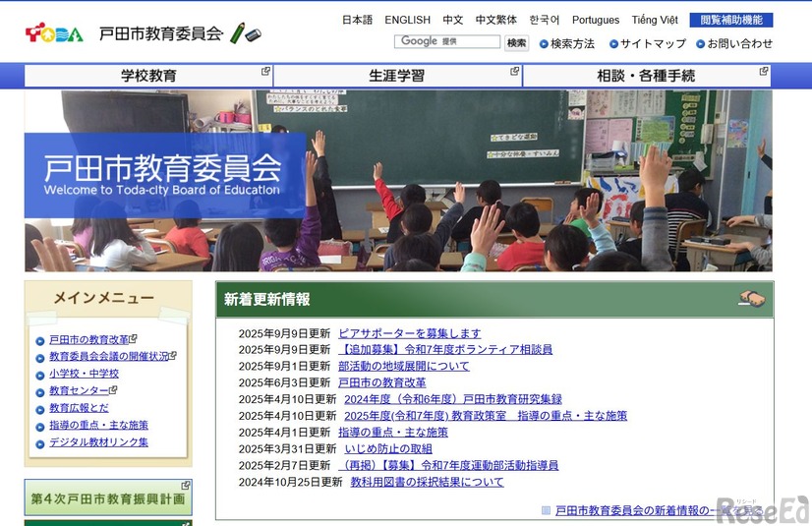Click the bullet icon before デジタル教材リンク集

pyautogui.click(x=40, y=444)
